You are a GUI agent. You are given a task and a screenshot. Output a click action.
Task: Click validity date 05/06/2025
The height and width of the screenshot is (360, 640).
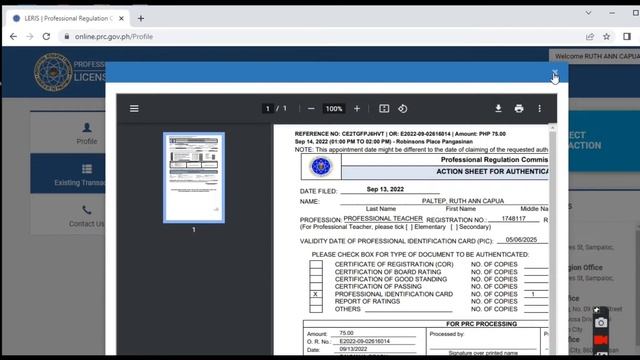[521, 240]
